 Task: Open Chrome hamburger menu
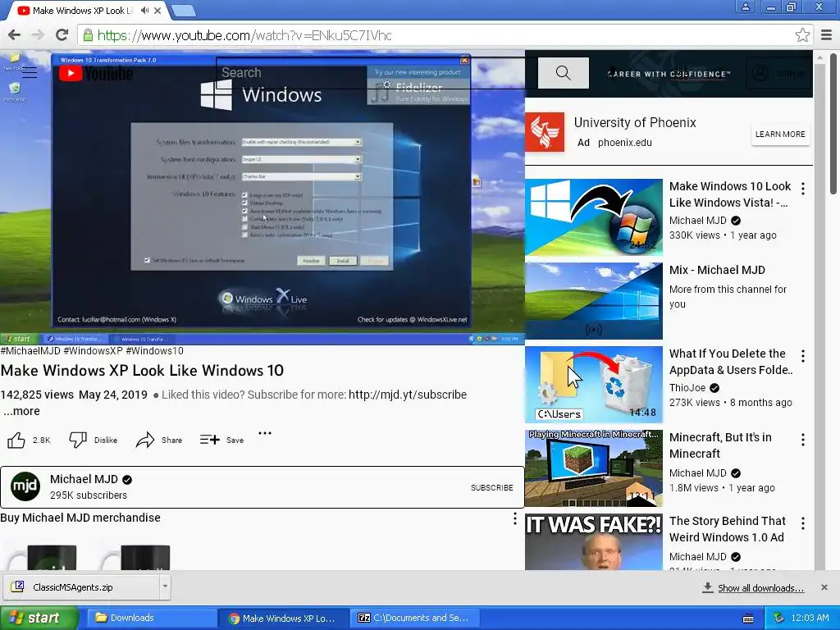827,35
